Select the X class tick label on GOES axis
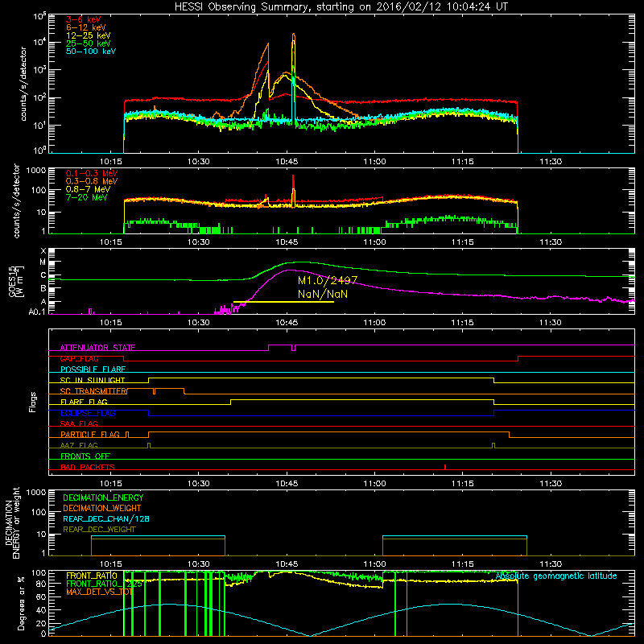The width and height of the screenshot is (644, 644). tap(43, 251)
